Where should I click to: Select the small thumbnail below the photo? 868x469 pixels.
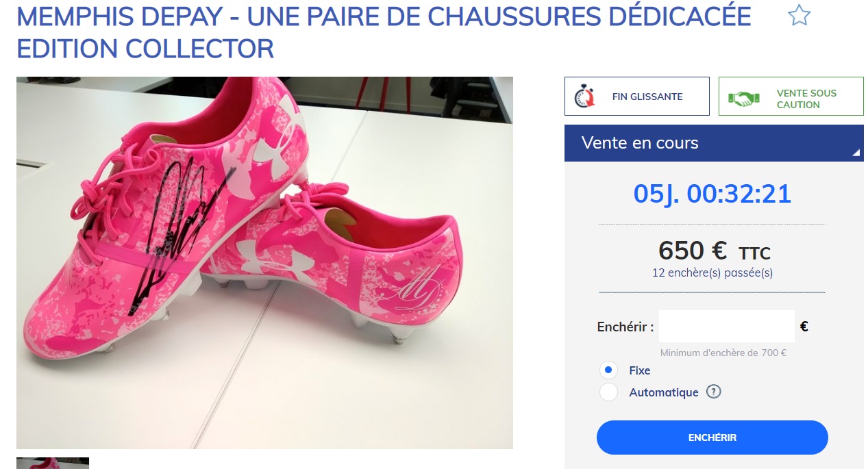(x=53, y=464)
